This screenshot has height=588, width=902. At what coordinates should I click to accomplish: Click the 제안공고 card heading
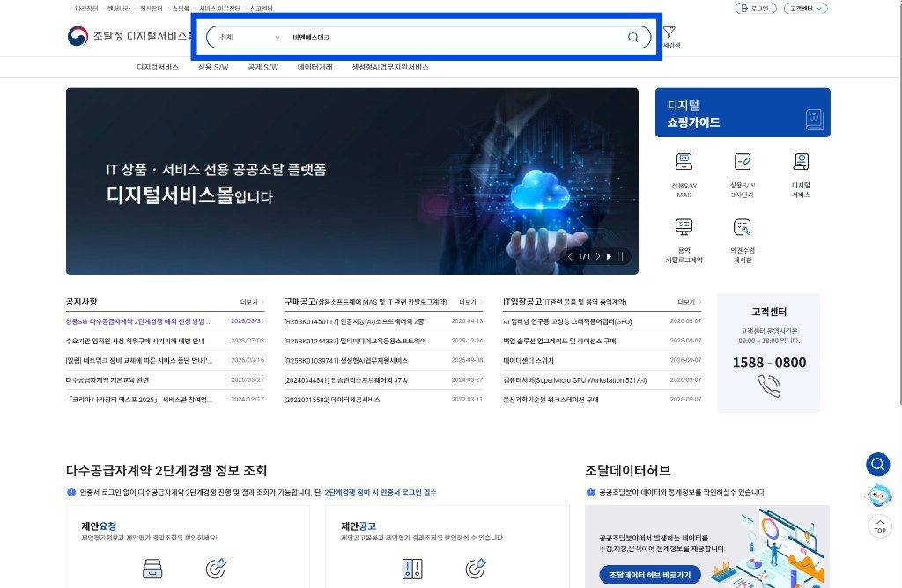(359, 526)
